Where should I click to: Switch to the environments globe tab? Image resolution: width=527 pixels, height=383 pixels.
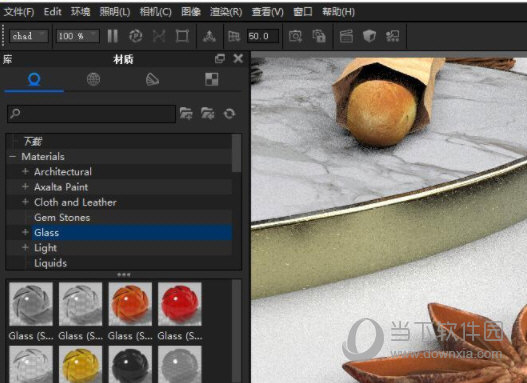point(93,80)
